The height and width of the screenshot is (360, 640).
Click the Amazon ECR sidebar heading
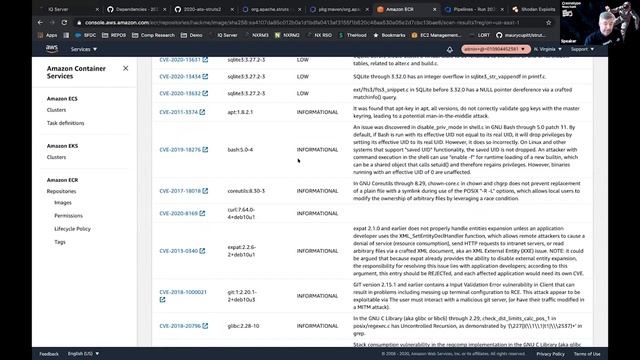(x=62, y=180)
